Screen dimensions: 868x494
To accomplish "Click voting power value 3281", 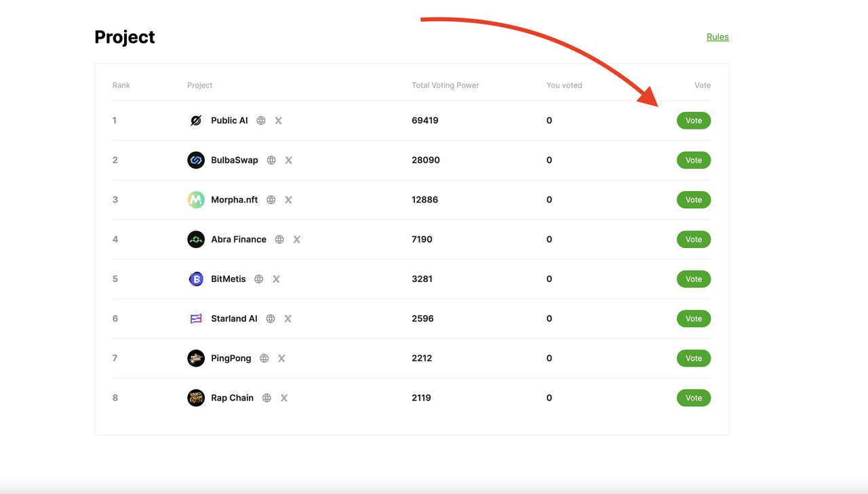I will (422, 279).
